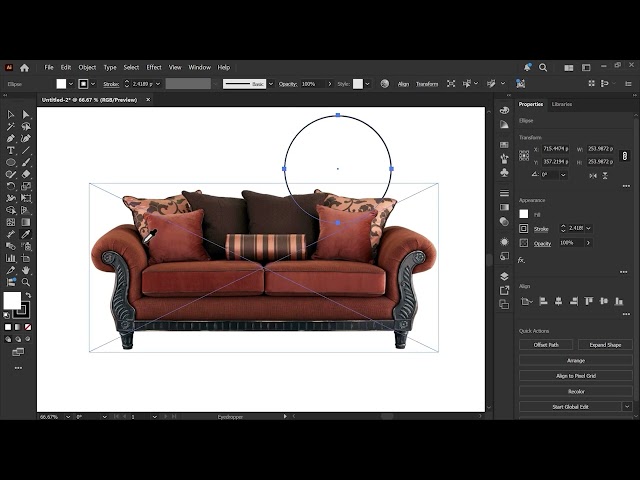Click the toolbar Fill color box
Viewport: 640px width, 480px height.
(12, 301)
